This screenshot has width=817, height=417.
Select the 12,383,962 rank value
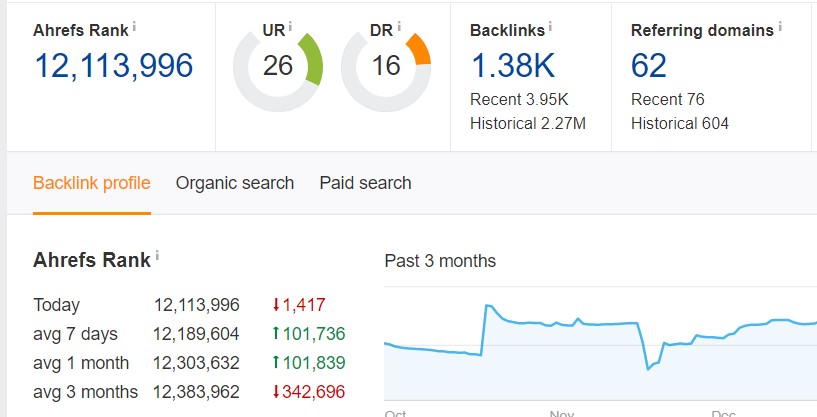click(196, 391)
